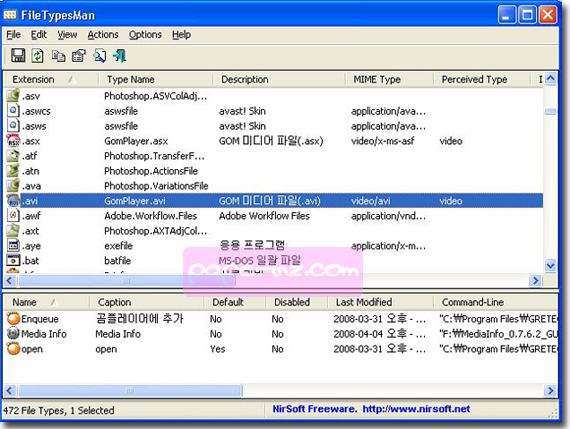570x429 pixels.
Task: Click upper list horizontal scroll right arrow
Action: coord(535,280)
